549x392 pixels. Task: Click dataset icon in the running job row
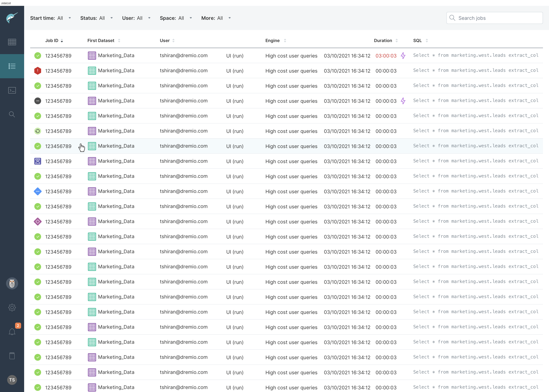92,131
